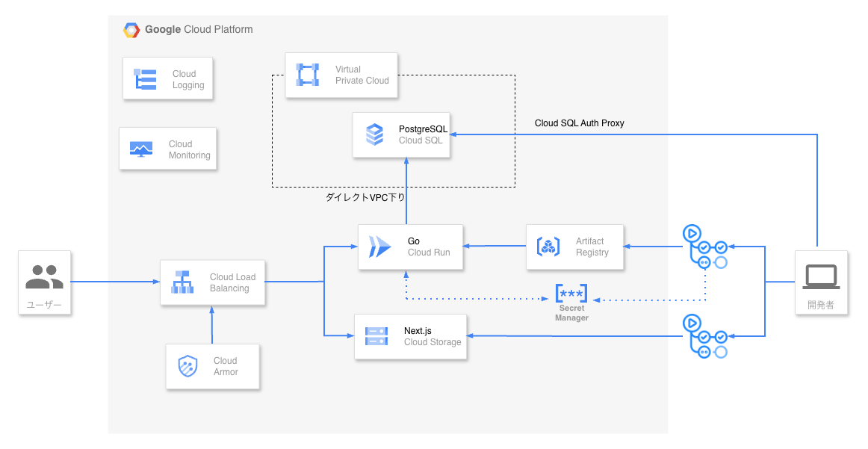Select the developer laptop icon
Screen dimensions: 868x449
click(x=821, y=277)
